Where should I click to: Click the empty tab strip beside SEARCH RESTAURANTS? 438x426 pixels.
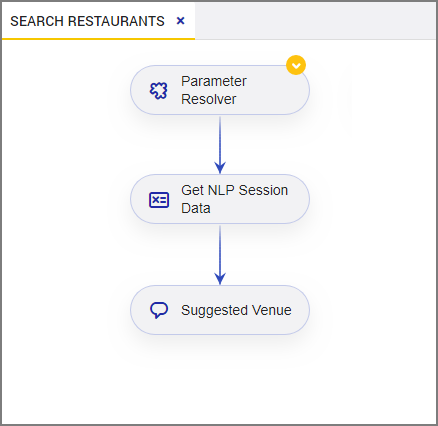(315, 21)
